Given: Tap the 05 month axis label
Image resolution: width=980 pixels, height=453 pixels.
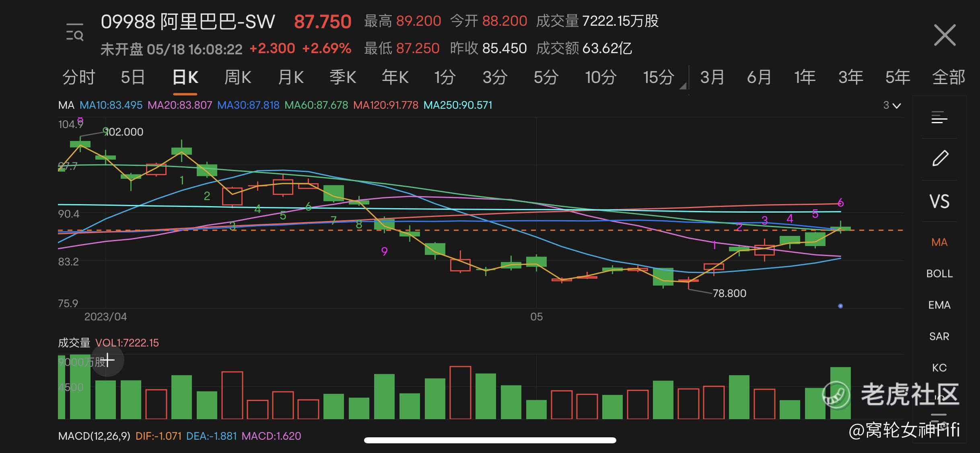Looking at the screenshot, I should click(x=536, y=316).
